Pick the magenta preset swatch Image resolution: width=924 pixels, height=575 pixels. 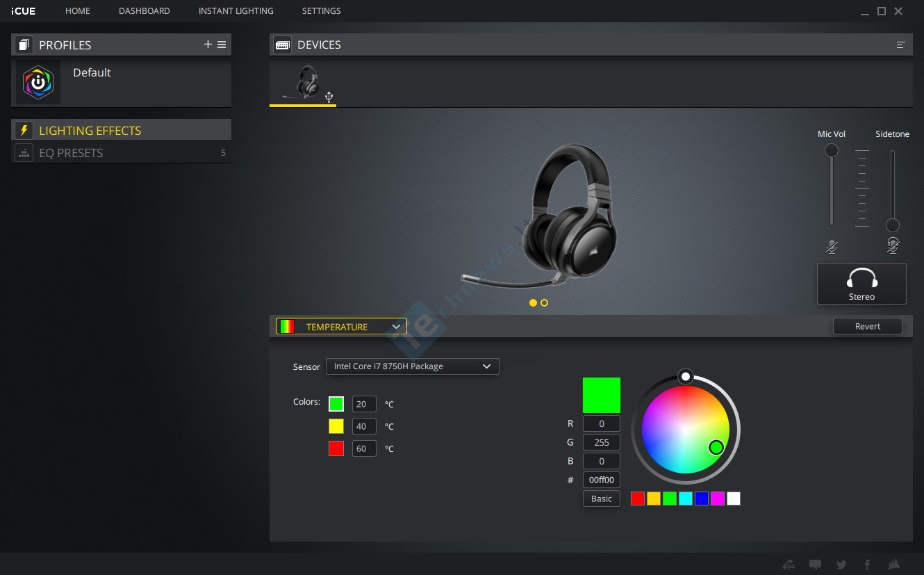pyautogui.click(x=718, y=499)
